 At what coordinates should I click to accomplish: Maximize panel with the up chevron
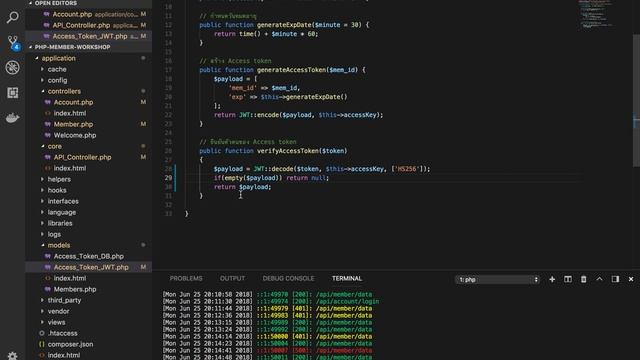tap(599, 279)
